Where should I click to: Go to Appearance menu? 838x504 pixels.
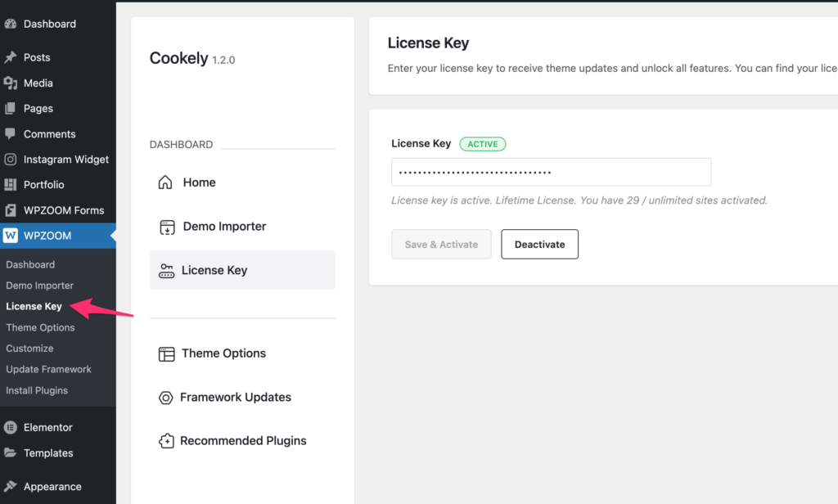52,487
